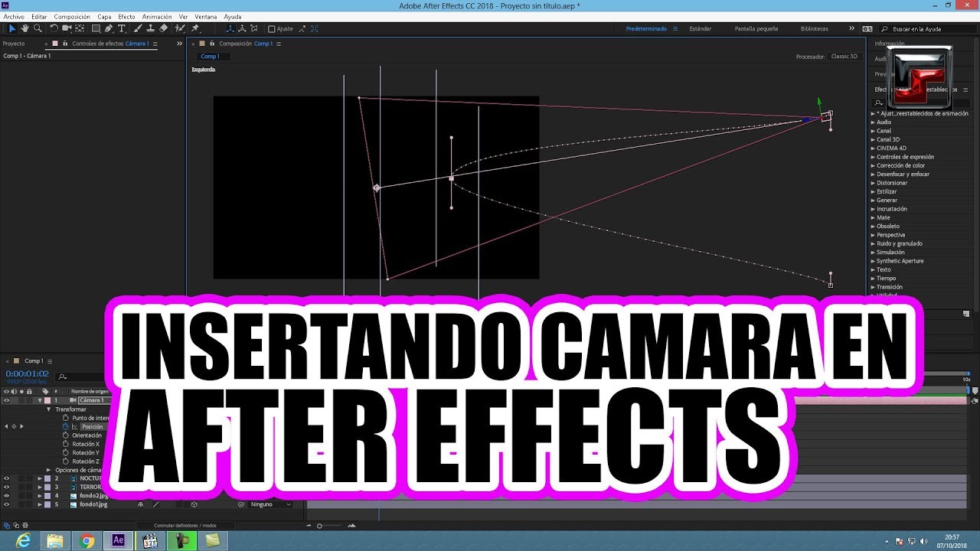
Task: Open Animación menu
Action: pos(157,17)
